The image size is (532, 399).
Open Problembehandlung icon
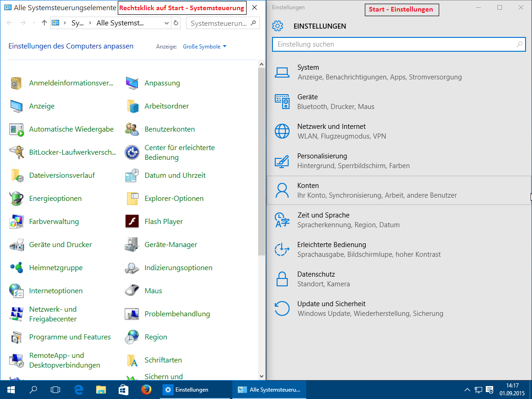tap(132, 314)
